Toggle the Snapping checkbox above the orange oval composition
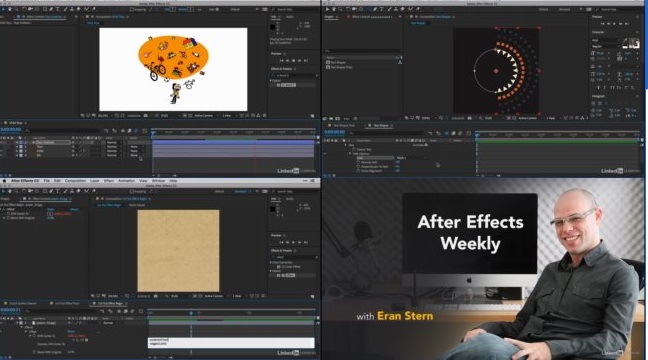The image size is (648, 360). (x=132, y=9)
